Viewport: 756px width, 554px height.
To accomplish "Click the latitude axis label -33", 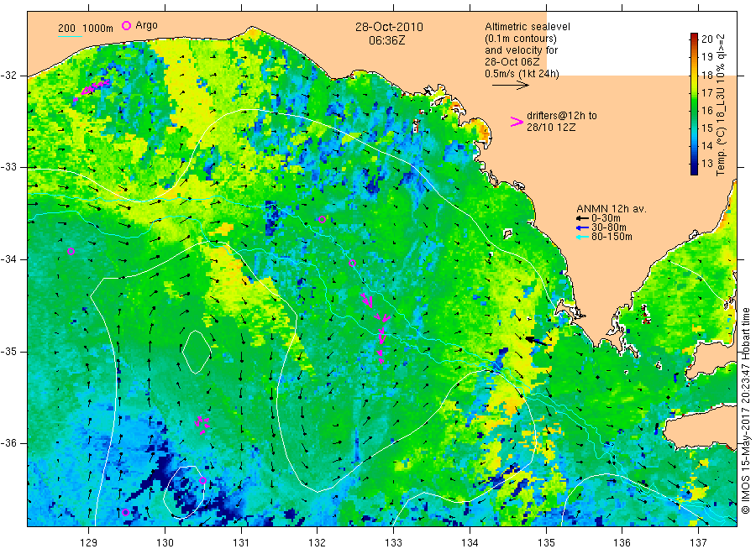I will click(8, 167).
